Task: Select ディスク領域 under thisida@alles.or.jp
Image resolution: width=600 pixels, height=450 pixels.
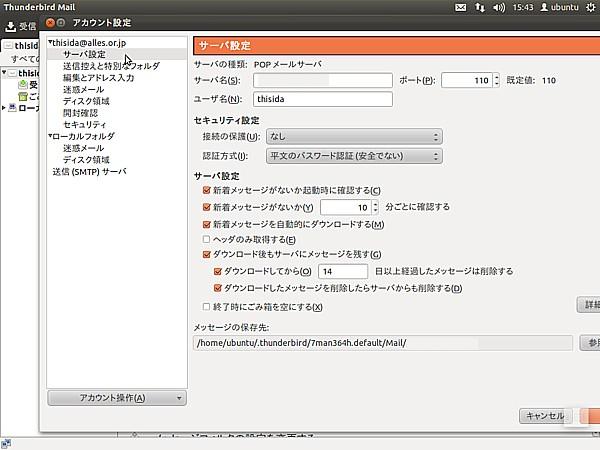Action: (x=86, y=101)
